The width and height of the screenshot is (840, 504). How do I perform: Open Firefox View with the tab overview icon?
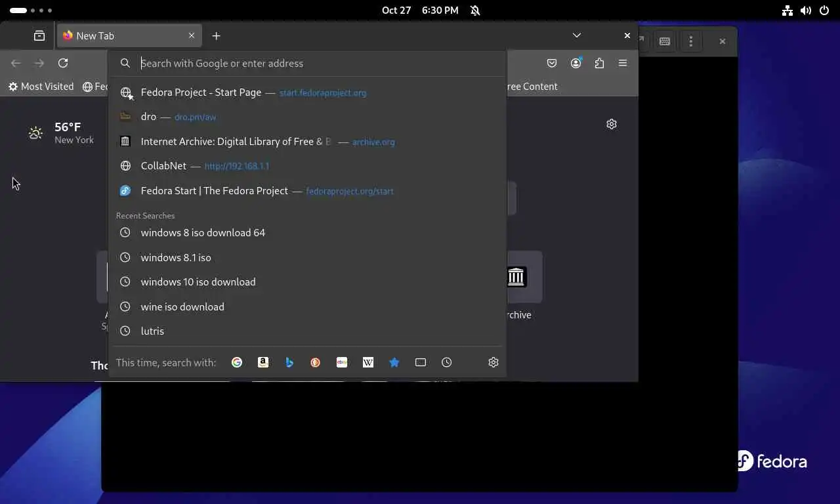(39, 36)
